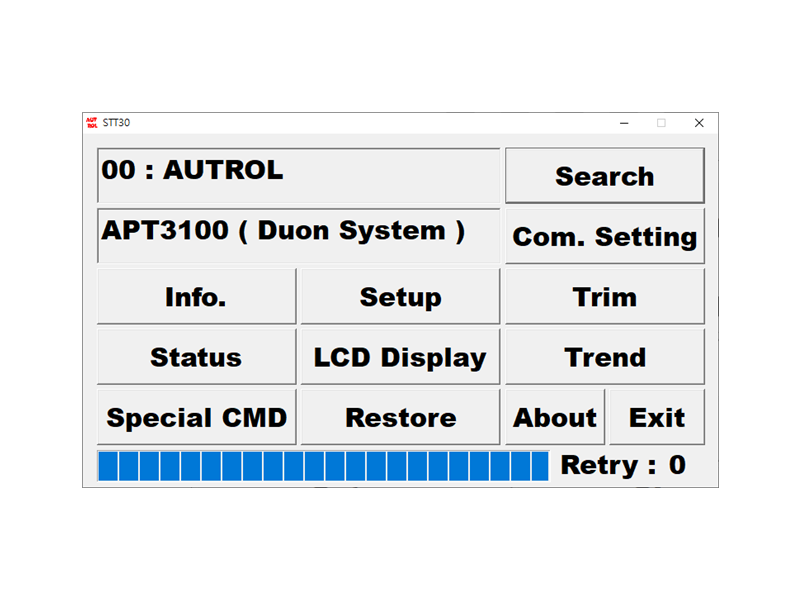The height and width of the screenshot is (600, 800).
Task: Click the Exit button
Action: (x=657, y=417)
